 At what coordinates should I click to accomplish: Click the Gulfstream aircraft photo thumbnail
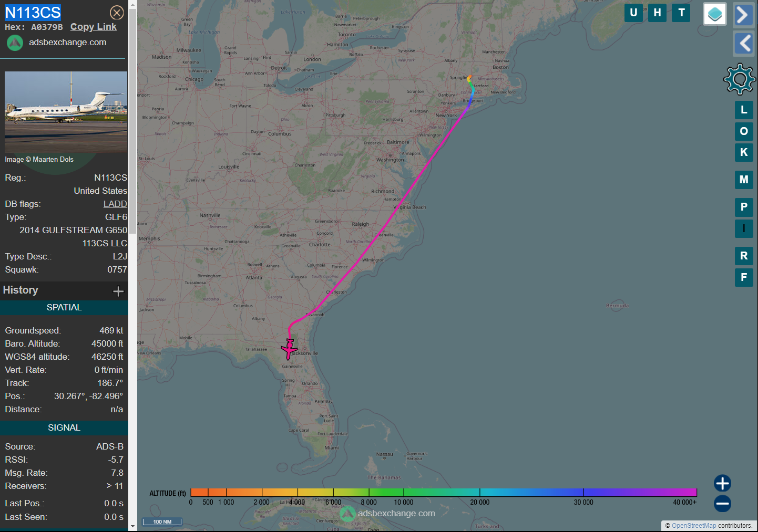pos(66,112)
